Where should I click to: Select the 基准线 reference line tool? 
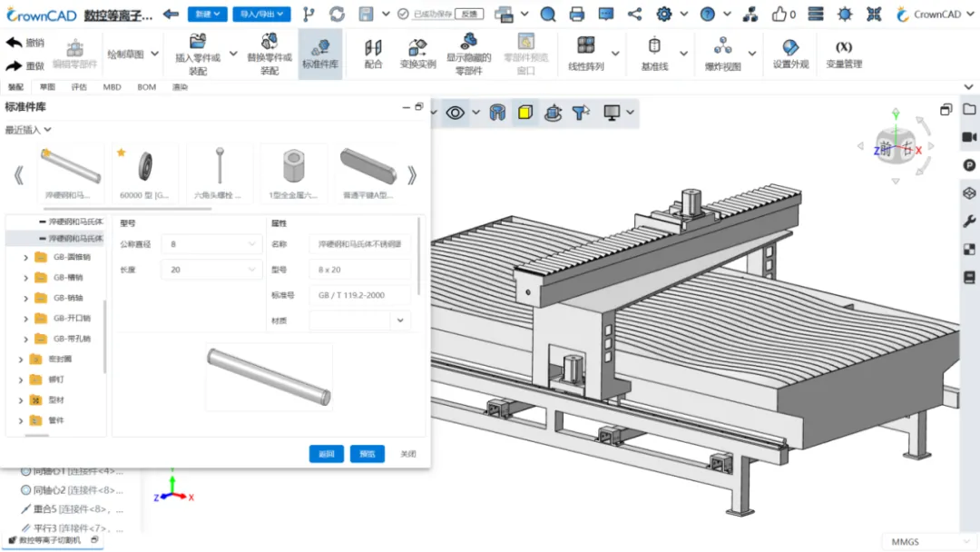654,54
